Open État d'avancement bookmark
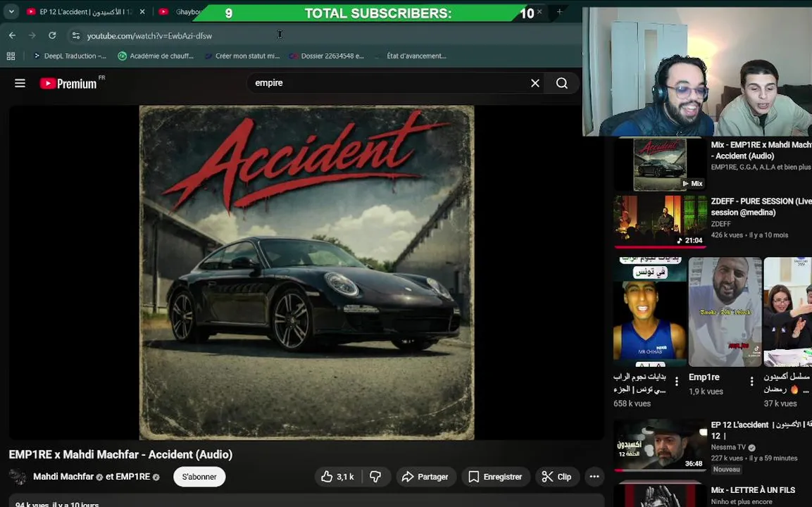The height and width of the screenshot is (507, 812). point(411,56)
